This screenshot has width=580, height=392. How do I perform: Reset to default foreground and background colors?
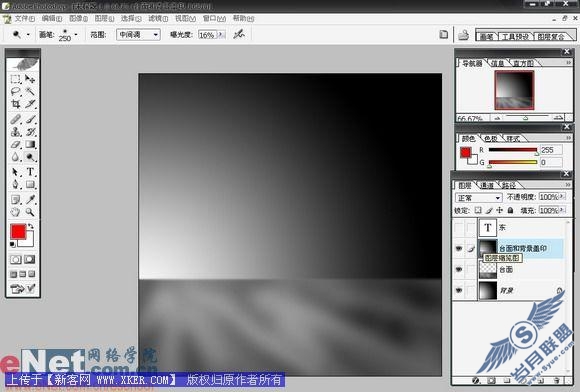coord(12,244)
